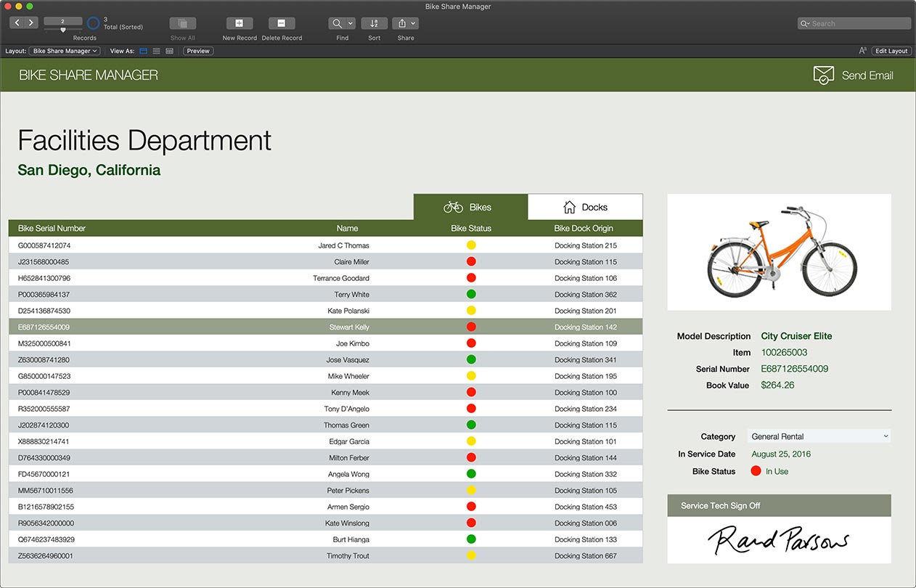Click the current record number field
Viewport: 916px width, 588px height.
pos(63,21)
